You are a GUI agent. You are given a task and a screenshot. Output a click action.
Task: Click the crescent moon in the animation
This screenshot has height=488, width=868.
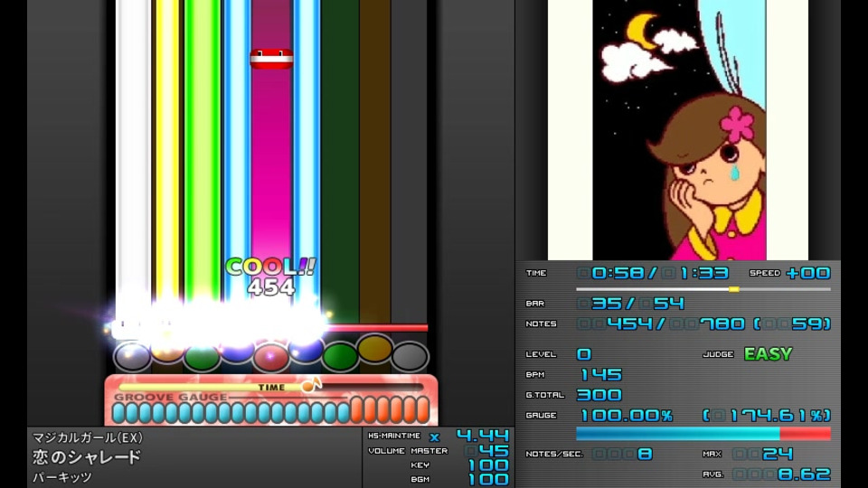[x=640, y=31]
